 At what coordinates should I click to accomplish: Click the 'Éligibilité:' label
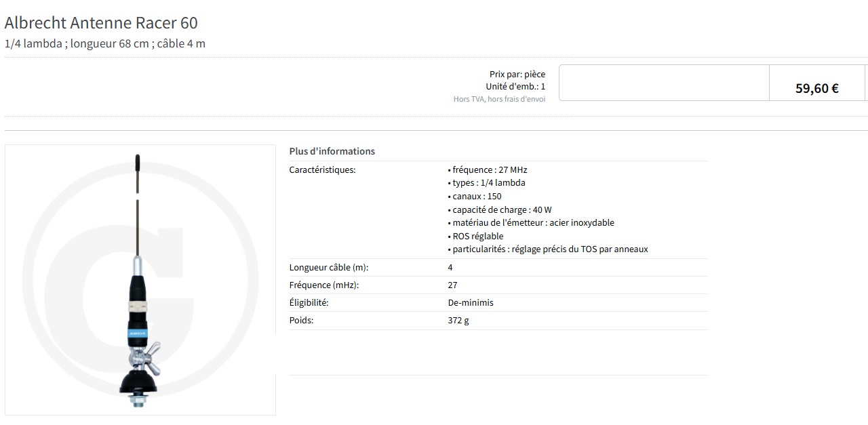(309, 302)
